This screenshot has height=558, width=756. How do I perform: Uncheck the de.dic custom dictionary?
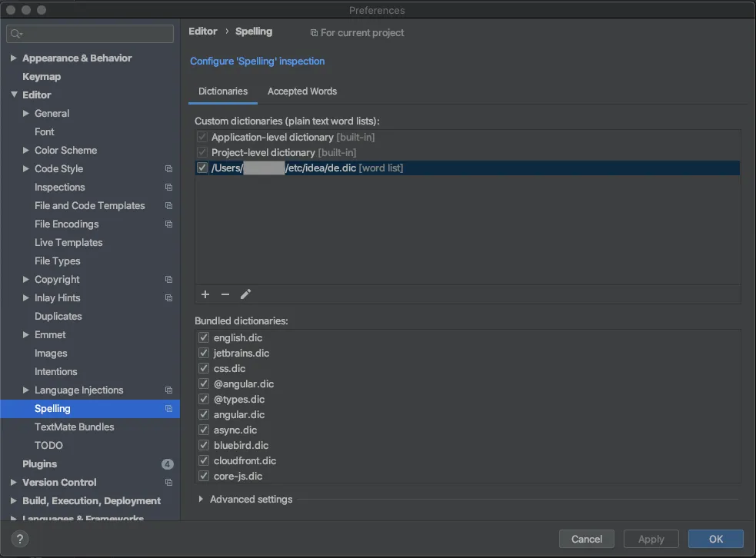pyautogui.click(x=202, y=168)
